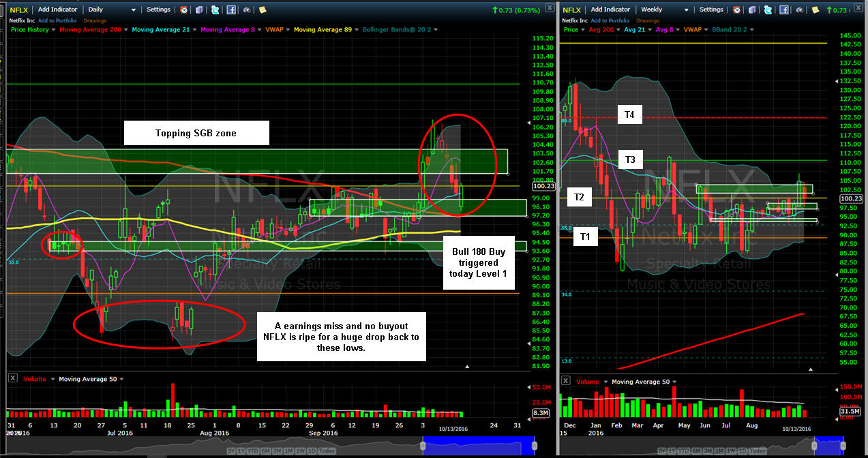Click right handle of Daily range slider
This screenshot has width=868, height=458.
pyautogui.click(x=535, y=446)
